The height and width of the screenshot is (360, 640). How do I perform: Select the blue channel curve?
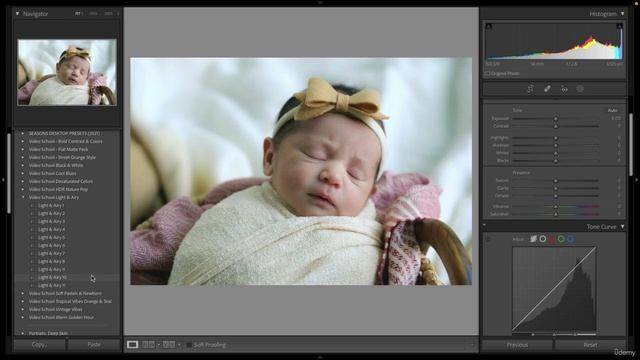click(571, 239)
